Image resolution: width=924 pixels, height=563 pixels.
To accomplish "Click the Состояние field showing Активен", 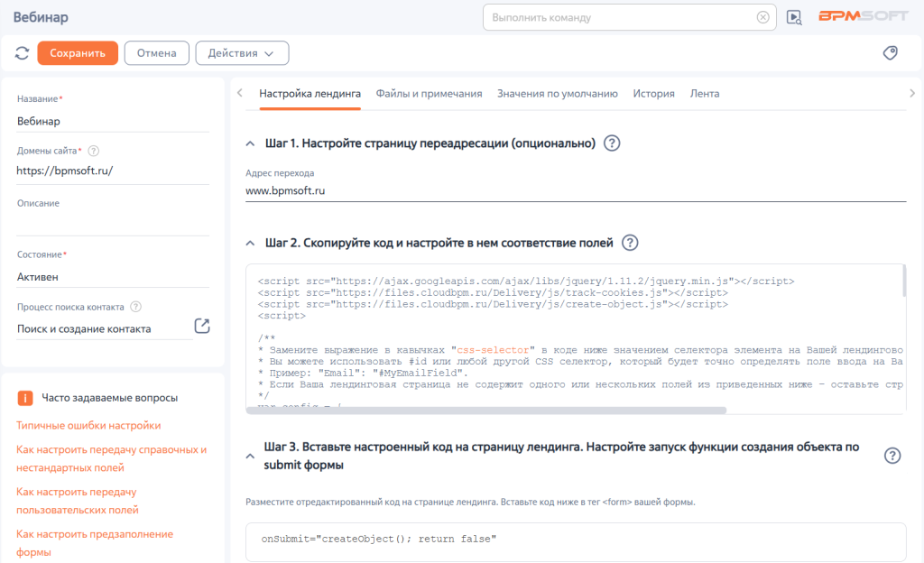I will 113,277.
